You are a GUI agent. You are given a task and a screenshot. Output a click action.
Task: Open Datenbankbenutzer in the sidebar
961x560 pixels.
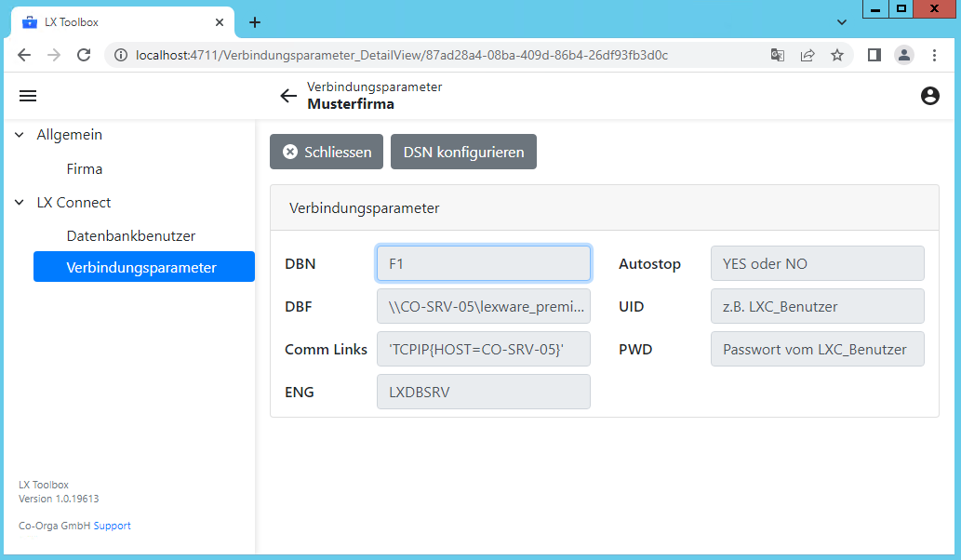coord(131,236)
